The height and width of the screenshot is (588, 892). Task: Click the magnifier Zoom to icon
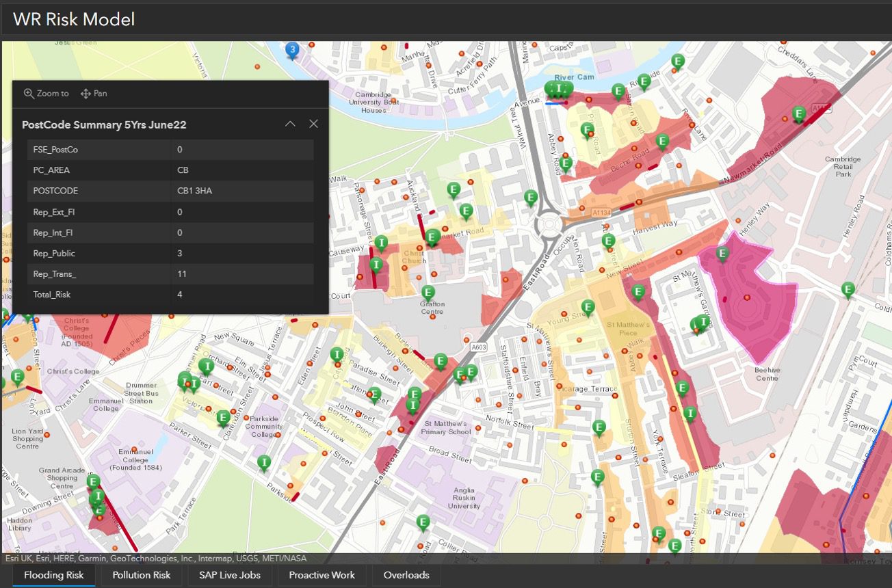(29, 94)
